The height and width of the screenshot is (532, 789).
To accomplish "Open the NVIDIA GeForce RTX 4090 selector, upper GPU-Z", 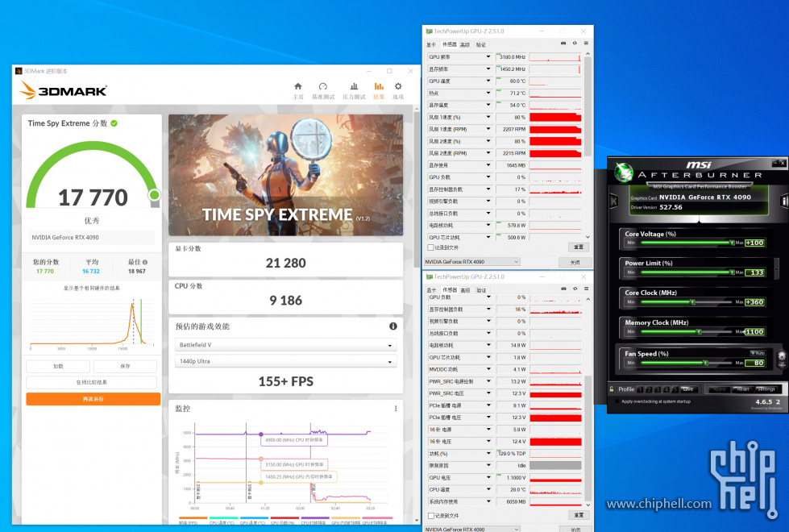I will tap(471, 262).
